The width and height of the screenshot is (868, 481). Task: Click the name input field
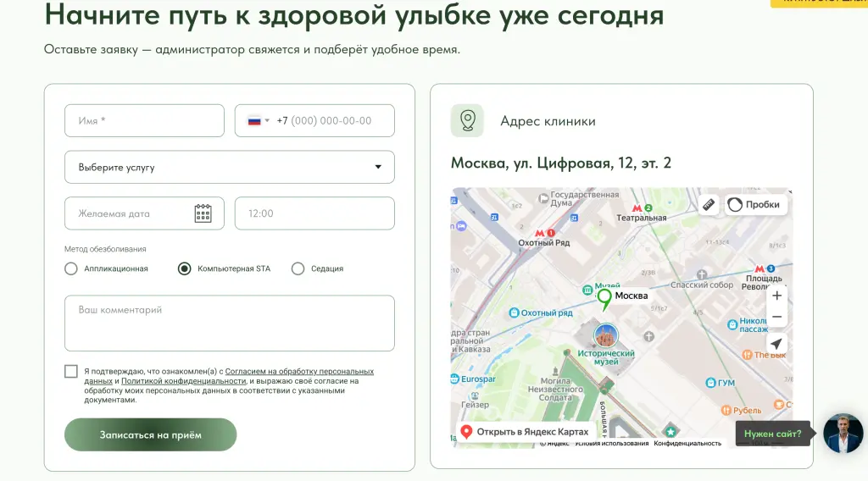[x=144, y=120]
